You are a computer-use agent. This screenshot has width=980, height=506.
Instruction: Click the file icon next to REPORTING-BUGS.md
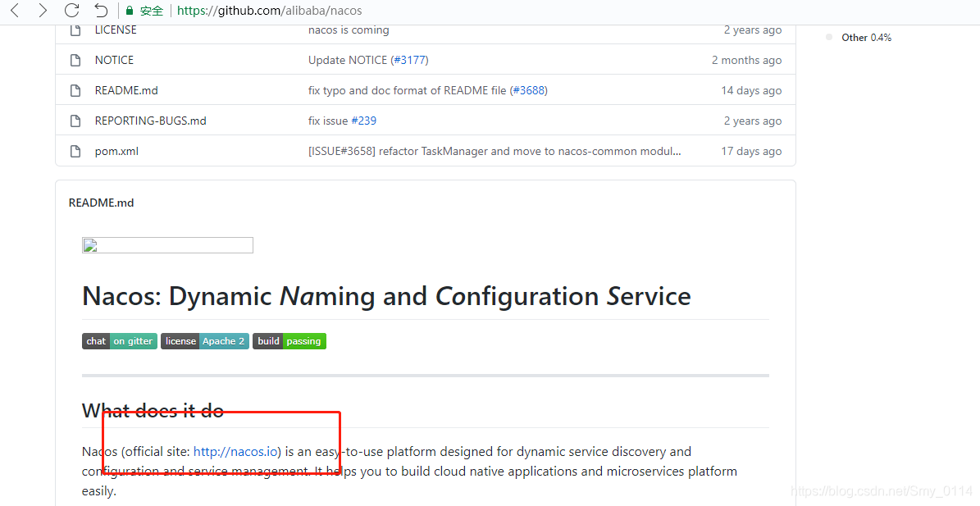coord(75,121)
